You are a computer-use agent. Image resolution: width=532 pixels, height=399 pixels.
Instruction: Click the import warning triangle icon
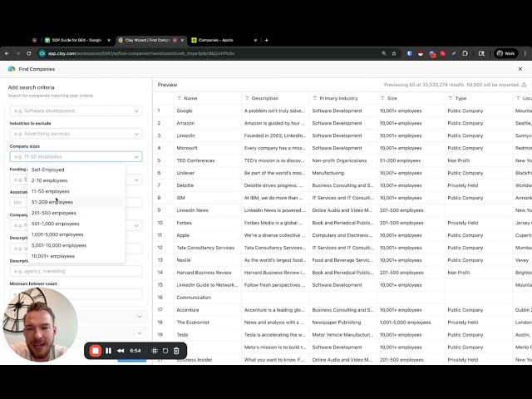pos(524,85)
